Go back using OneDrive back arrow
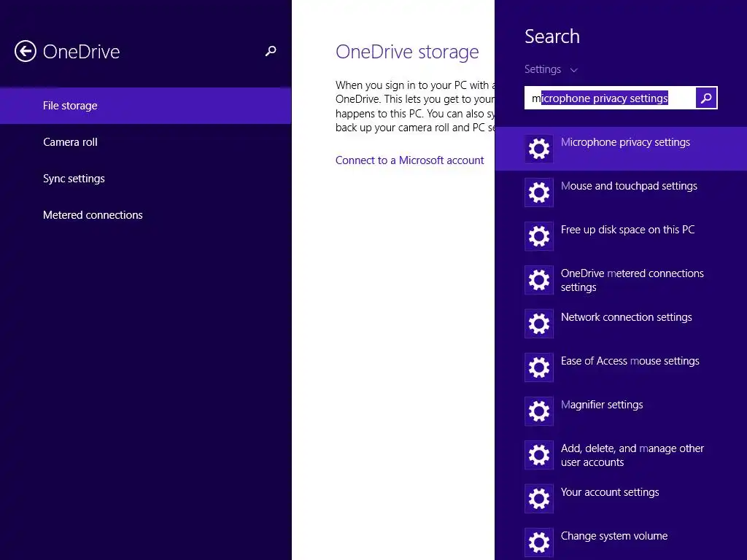This screenshot has height=560, width=747. point(26,51)
